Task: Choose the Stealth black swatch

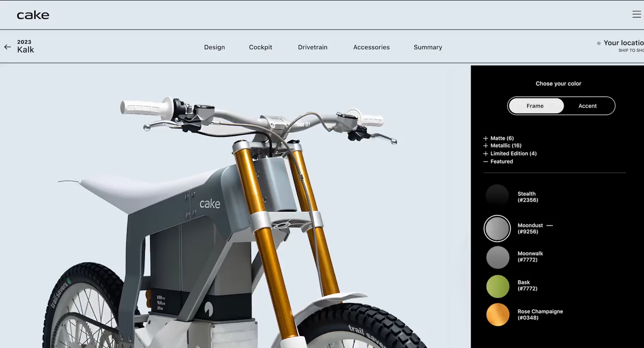Action: tap(498, 197)
